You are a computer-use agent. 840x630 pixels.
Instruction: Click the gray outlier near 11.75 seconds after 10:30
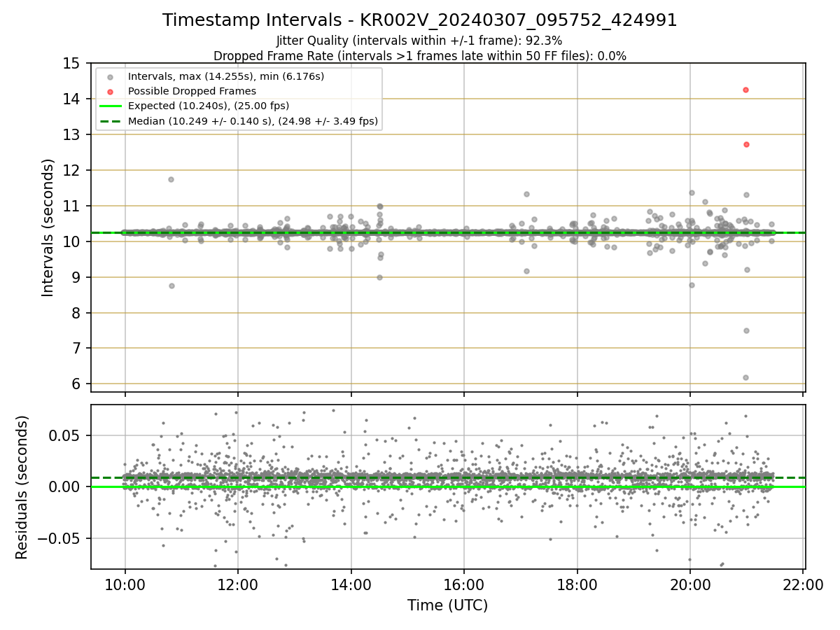(x=171, y=179)
